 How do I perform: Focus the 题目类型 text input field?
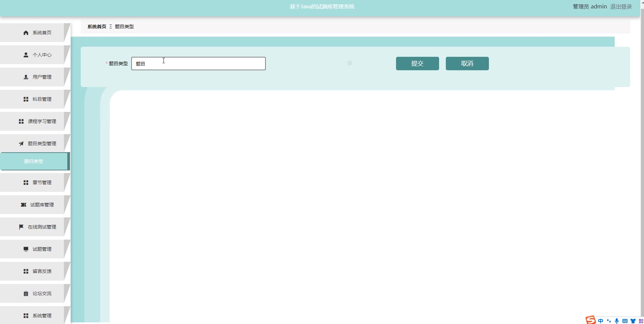coord(199,64)
